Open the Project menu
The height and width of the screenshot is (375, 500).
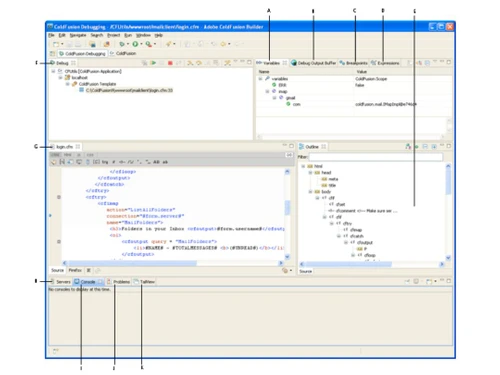click(x=114, y=35)
